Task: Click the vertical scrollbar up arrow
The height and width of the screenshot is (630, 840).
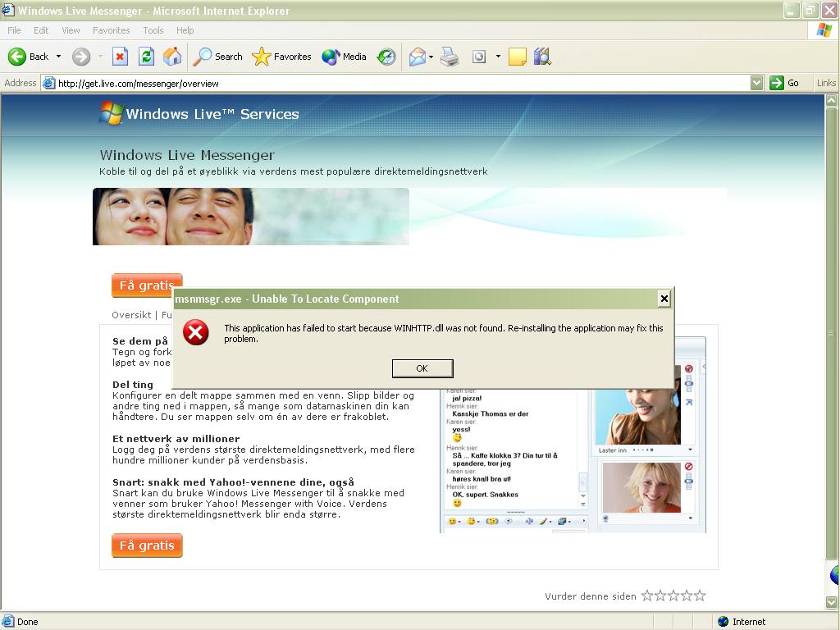Action: point(832,100)
